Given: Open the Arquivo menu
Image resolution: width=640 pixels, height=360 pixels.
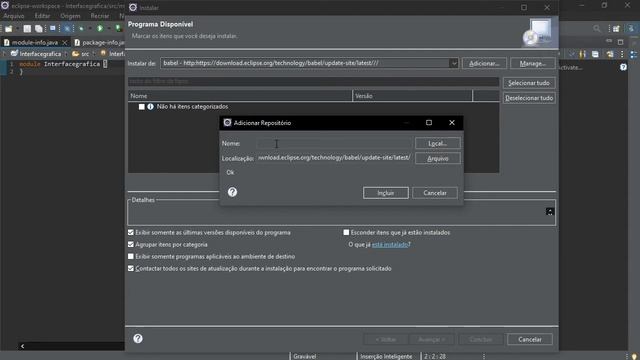Looking at the screenshot, I should click(13, 16).
